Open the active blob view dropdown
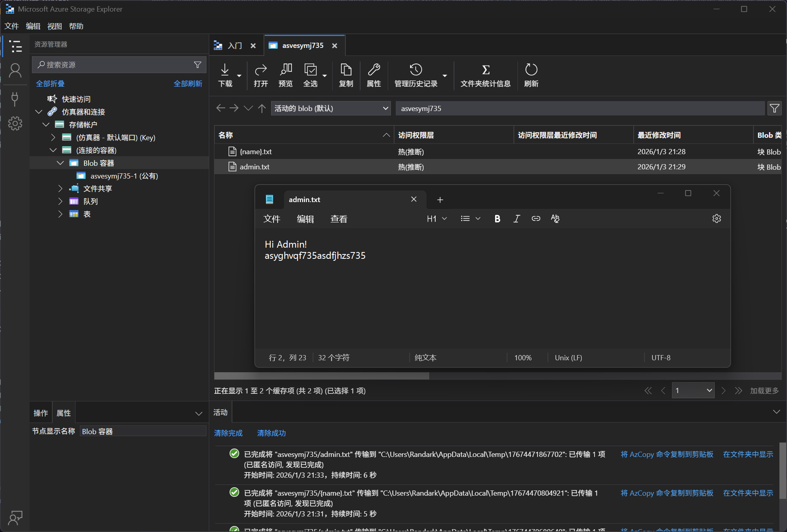The width and height of the screenshot is (787, 532). click(x=331, y=108)
